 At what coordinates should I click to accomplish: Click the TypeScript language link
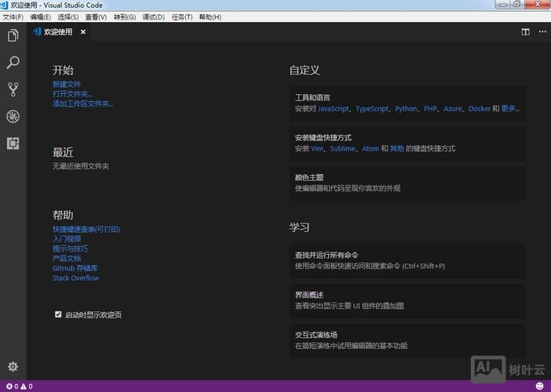pyautogui.click(x=372, y=109)
